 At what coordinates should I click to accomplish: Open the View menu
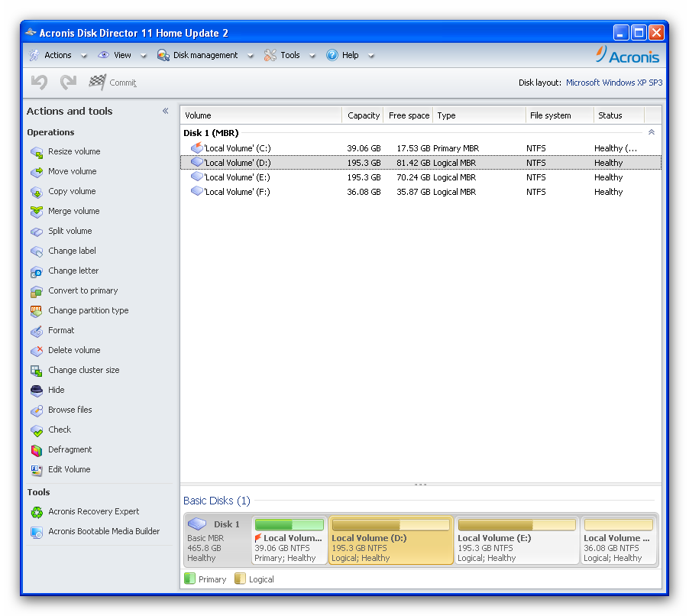pyautogui.click(x=122, y=55)
